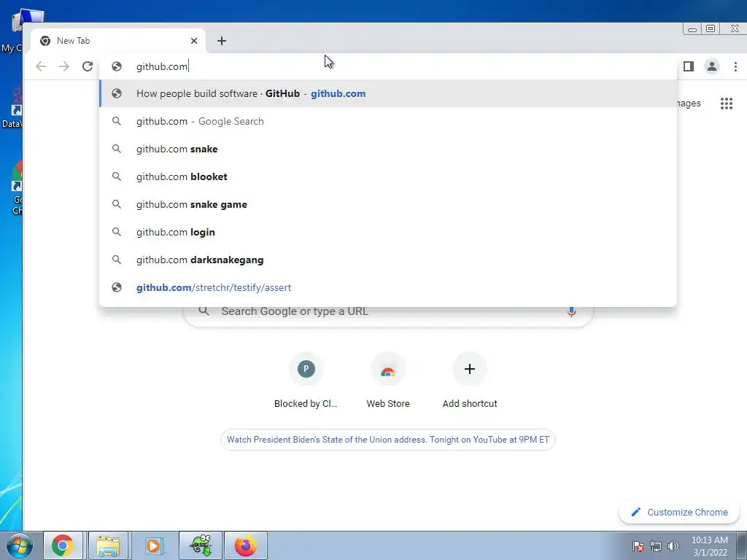Open the State of the Union promo link
This screenshot has width=747, height=560.
coord(388,440)
